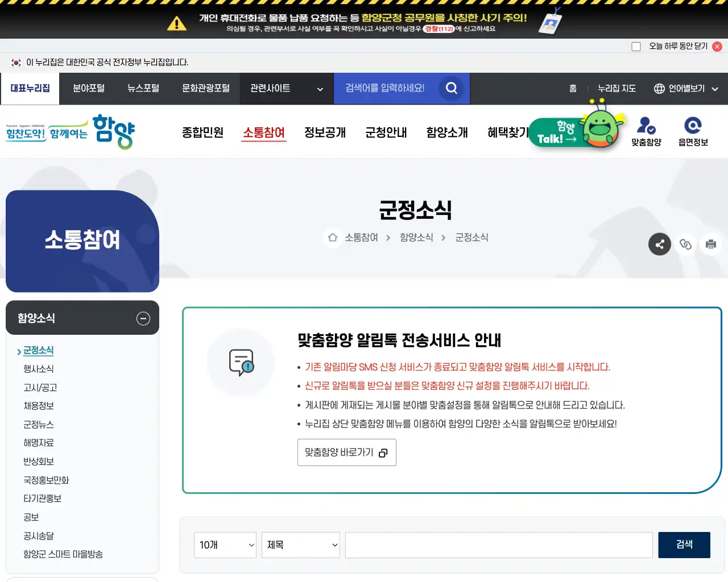Collapse the 함양소식 sidebar menu

coord(143,318)
